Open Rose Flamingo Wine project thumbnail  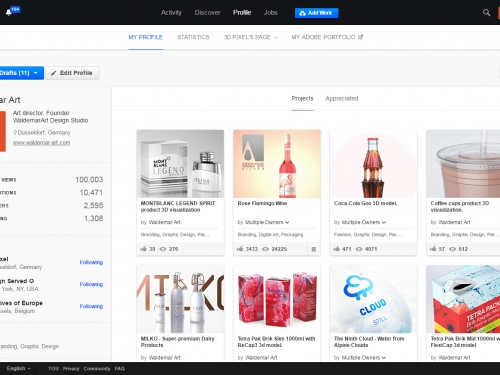pyautogui.click(x=277, y=164)
